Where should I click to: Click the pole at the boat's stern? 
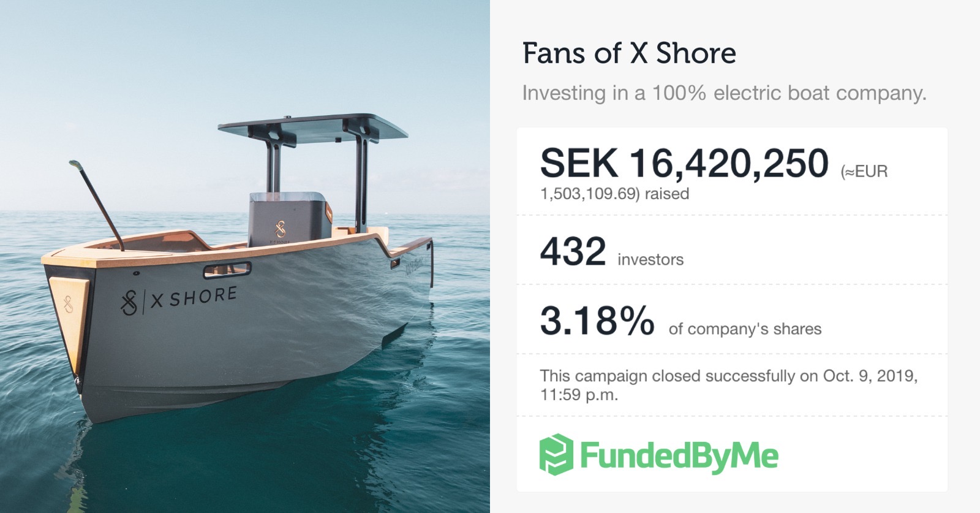[97, 205]
